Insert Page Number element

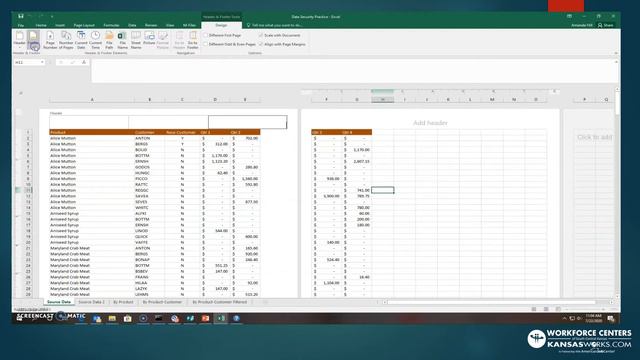pyautogui.click(x=50, y=40)
